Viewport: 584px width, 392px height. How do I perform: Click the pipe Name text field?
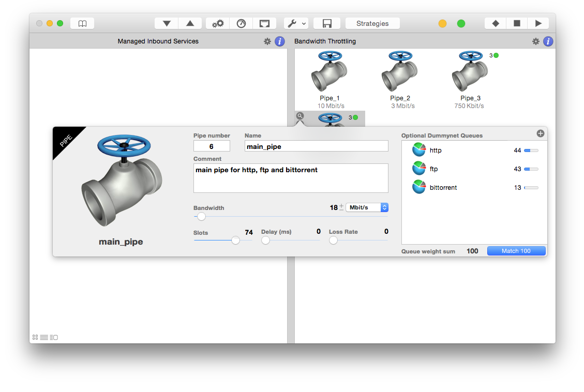tap(316, 146)
